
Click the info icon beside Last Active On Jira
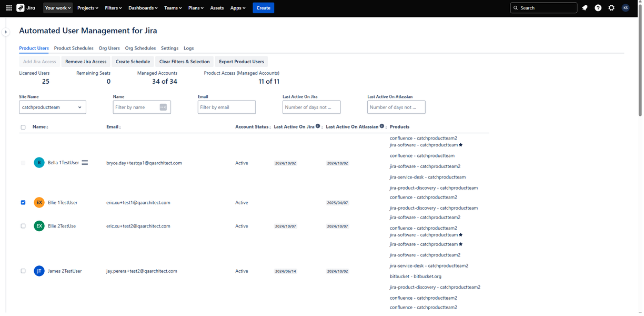[x=318, y=126]
